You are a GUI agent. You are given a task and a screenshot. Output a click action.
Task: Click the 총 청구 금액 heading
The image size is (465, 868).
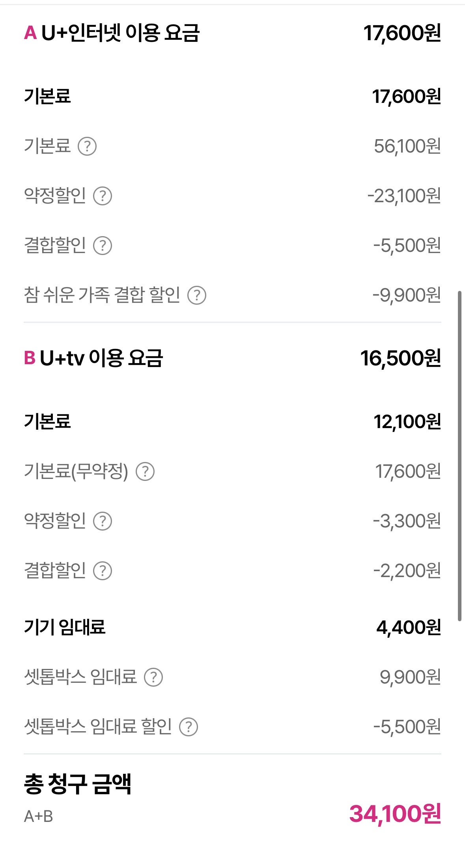click(78, 784)
